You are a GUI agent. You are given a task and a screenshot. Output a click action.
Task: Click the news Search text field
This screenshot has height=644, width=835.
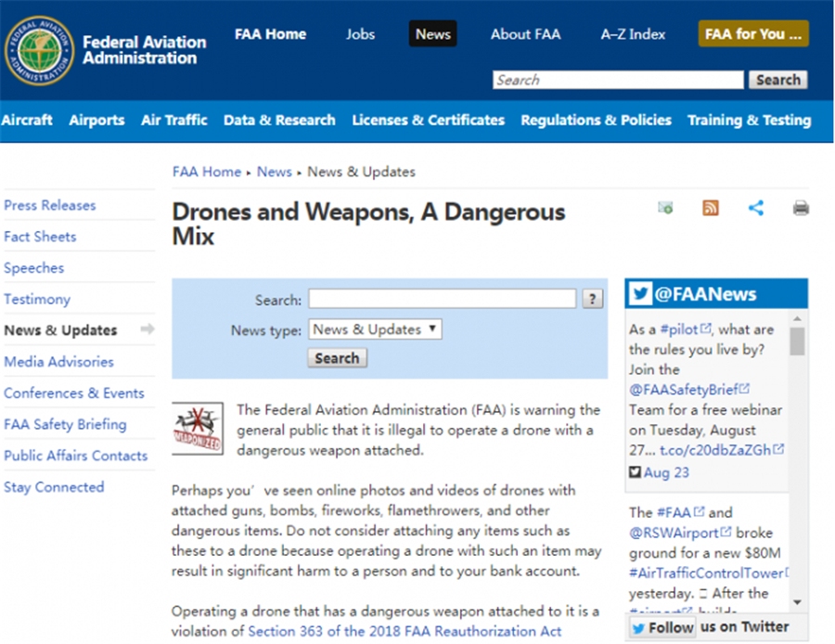click(x=442, y=299)
